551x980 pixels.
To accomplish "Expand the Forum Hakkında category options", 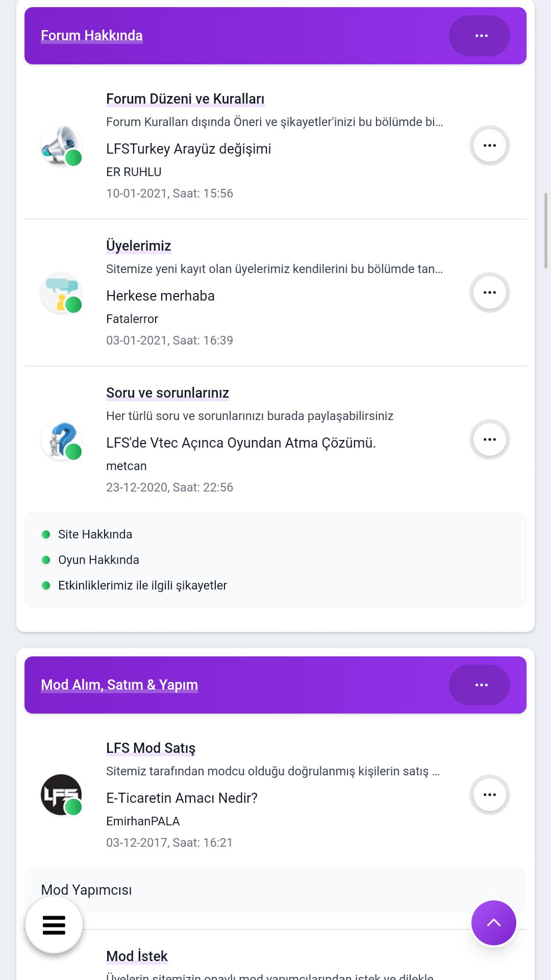I will click(x=480, y=36).
